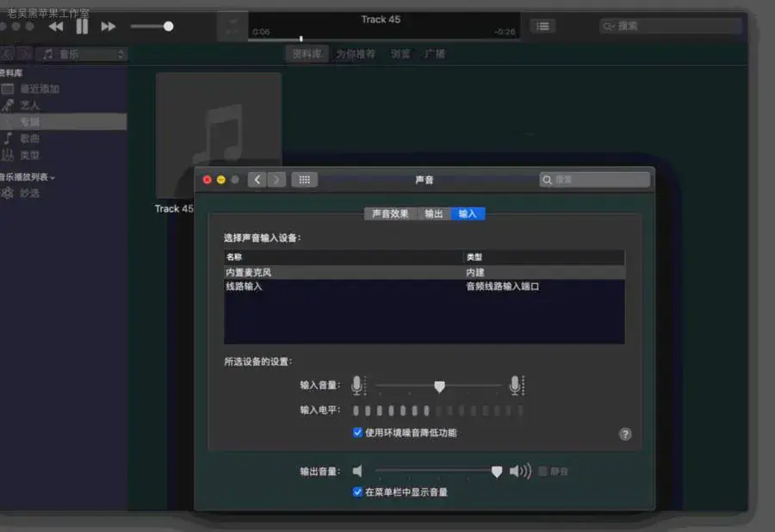Click the search field in 声音 preferences
775x532 pixels.
pos(594,180)
